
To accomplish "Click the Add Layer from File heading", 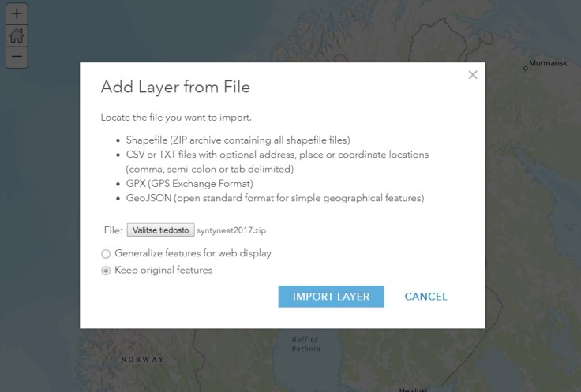I will pyautogui.click(x=175, y=86).
